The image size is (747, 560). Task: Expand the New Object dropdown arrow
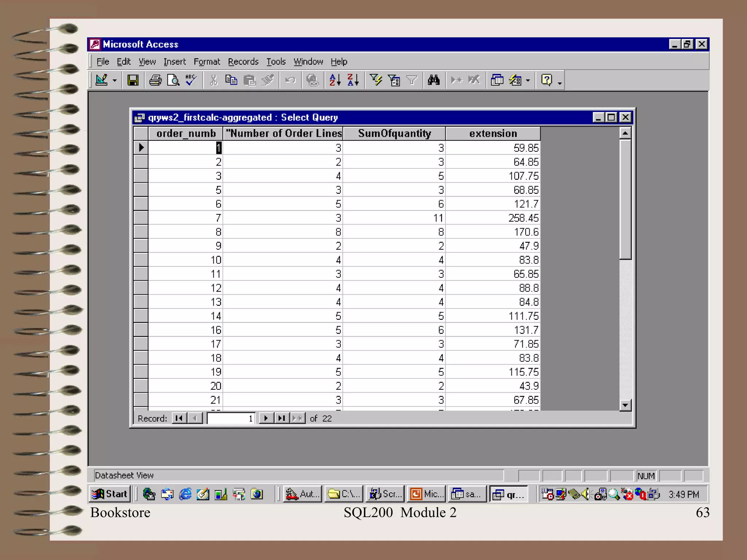(x=528, y=80)
